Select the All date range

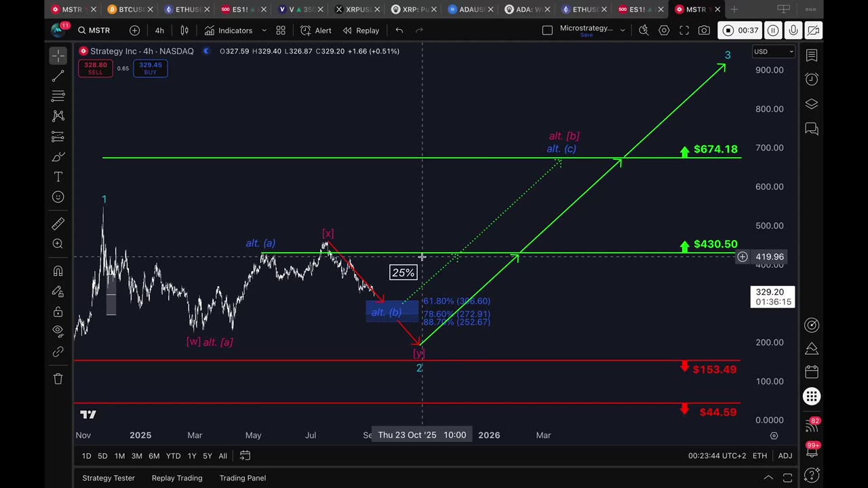(222, 456)
